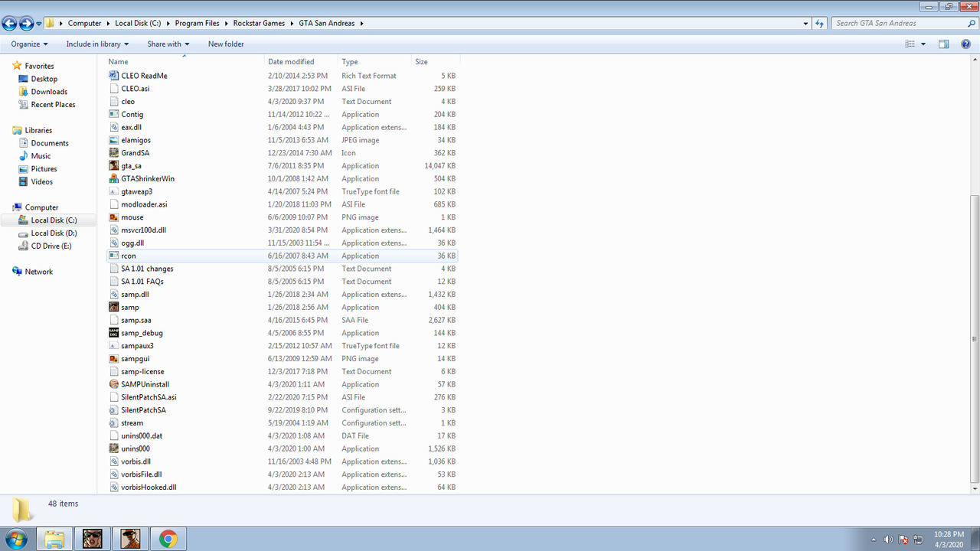Open the Windows Start menu

click(x=16, y=539)
